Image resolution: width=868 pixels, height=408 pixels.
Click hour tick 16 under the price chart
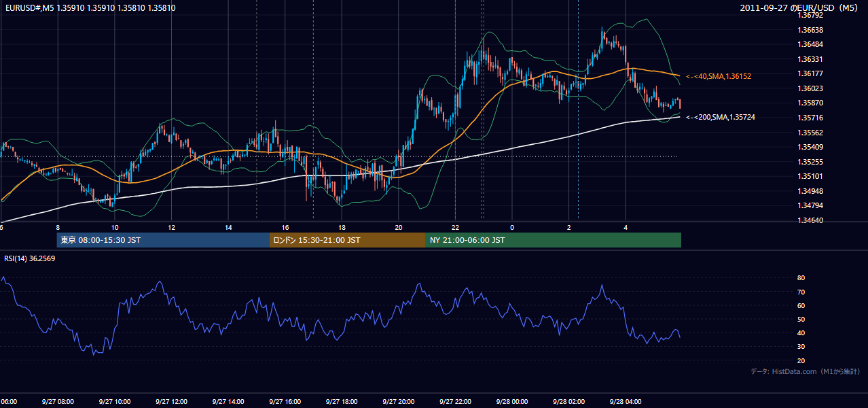(x=285, y=227)
